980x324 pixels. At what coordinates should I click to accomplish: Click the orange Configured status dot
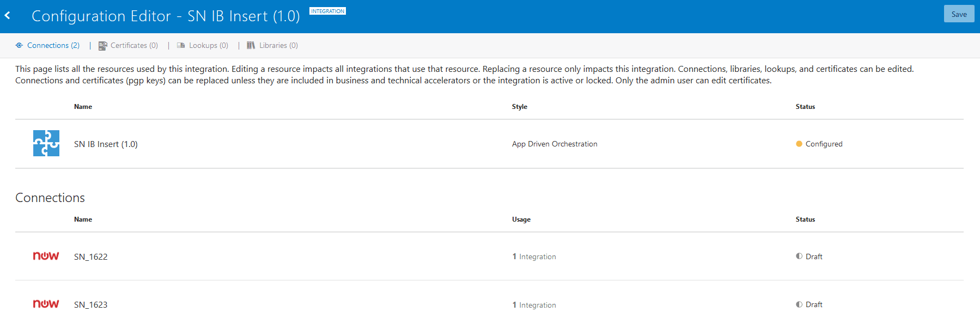(x=799, y=144)
